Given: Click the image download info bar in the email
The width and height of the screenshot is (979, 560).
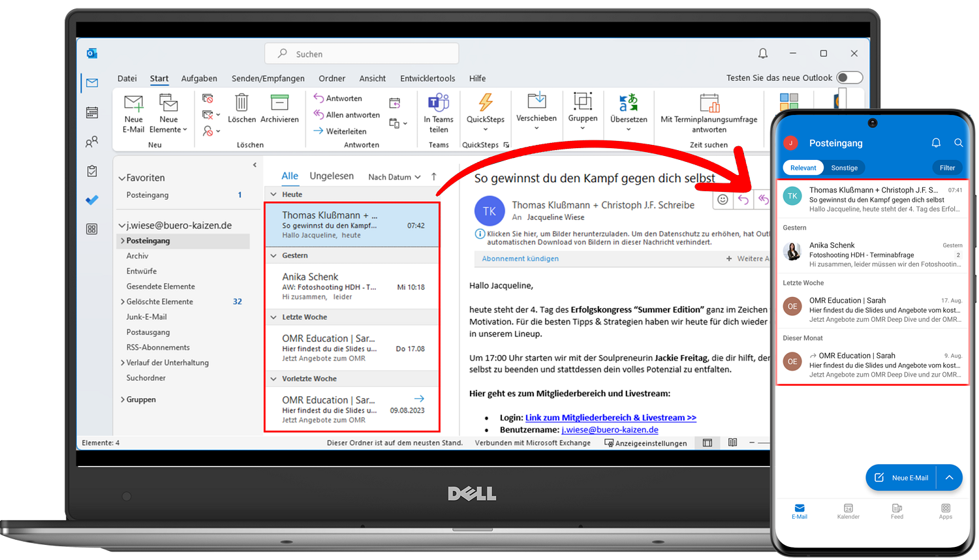Looking at the screenshot, I should click(x=623, y=238).
